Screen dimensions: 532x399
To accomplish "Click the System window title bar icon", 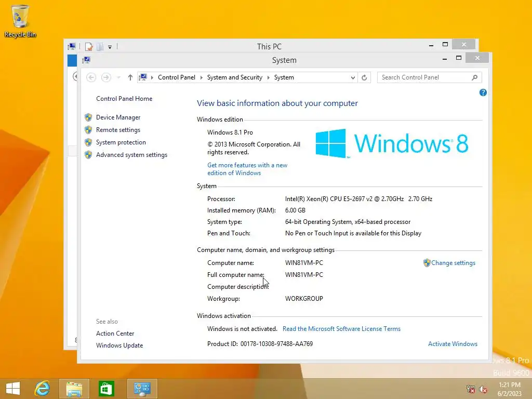I will [x=86, y=60].
